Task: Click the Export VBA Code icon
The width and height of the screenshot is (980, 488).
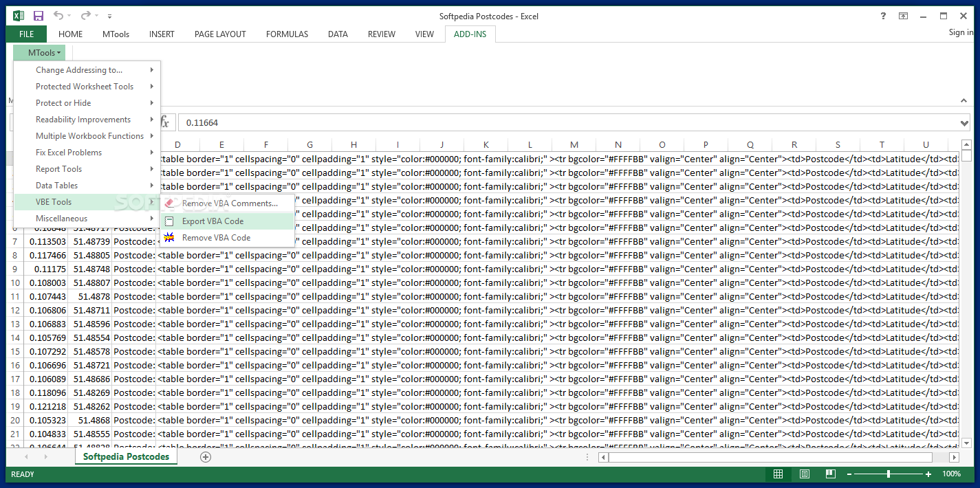Action: click(169, 221)
